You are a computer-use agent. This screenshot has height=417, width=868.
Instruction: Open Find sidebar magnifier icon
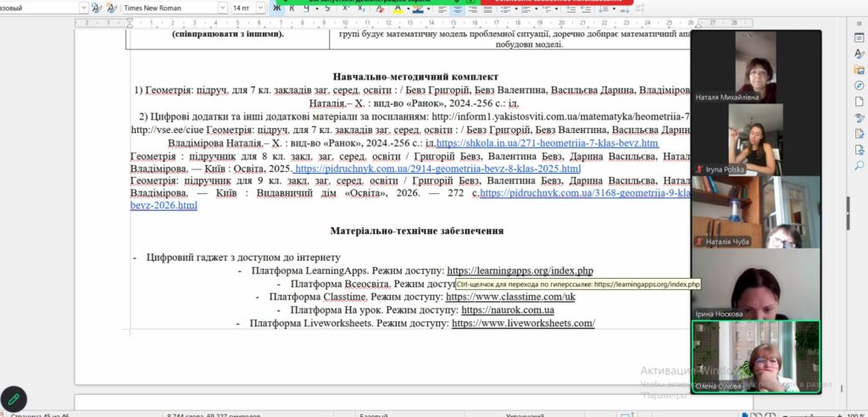[x=860, y=165]
